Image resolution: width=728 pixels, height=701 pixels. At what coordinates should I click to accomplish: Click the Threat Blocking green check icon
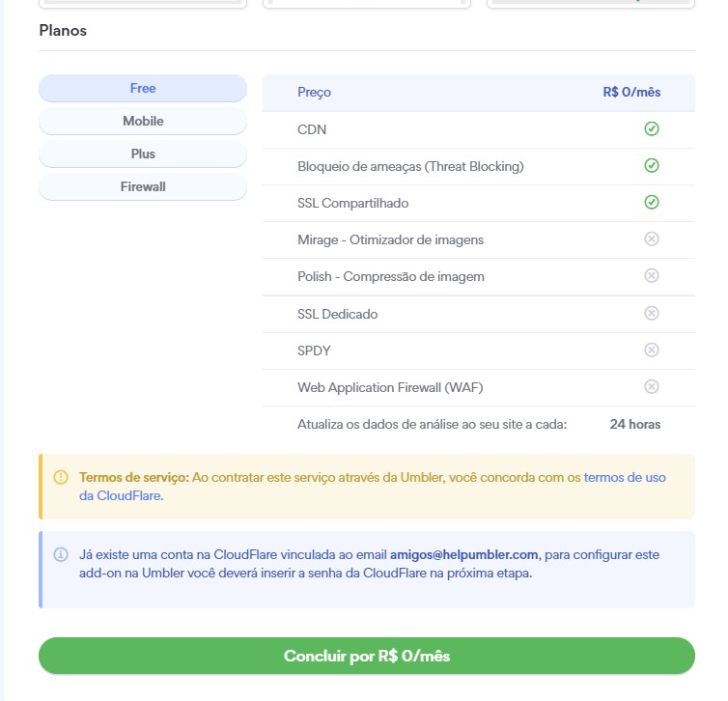point(652,166)
